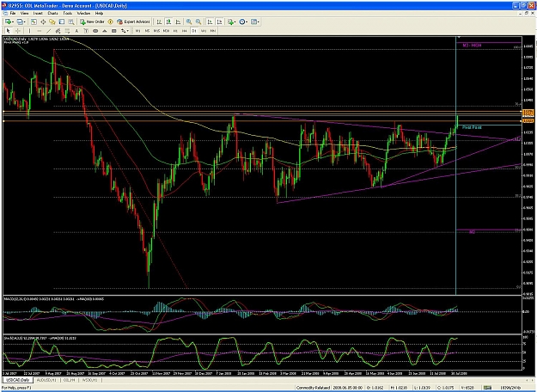Switch to the AUDUSD,H1 chart tab
This screenshot has width=537, height=392.
46,380
